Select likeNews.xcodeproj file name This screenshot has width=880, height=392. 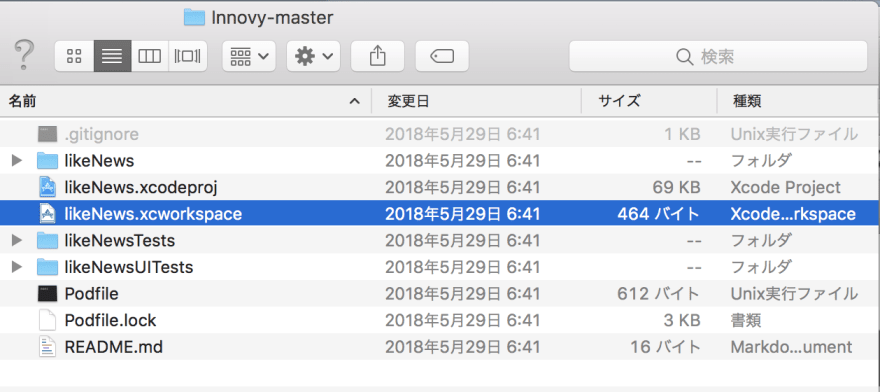tap(141, 188)
